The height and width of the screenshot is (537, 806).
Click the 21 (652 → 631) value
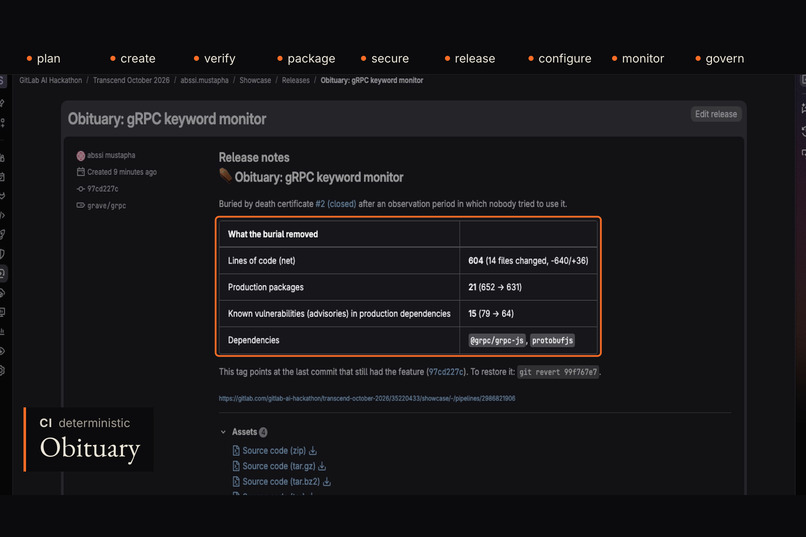point(494,287)
